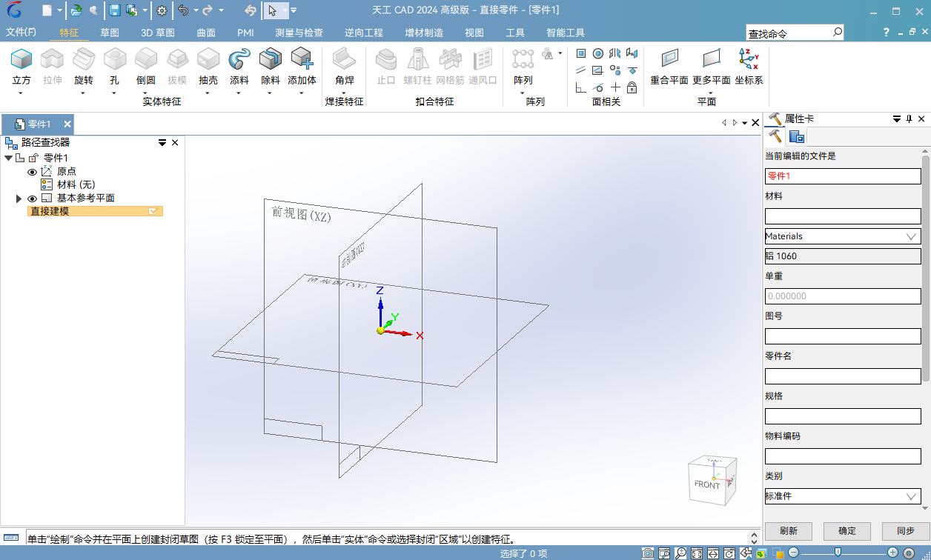Click the zoom out minus button

click(x=794, y=553)
